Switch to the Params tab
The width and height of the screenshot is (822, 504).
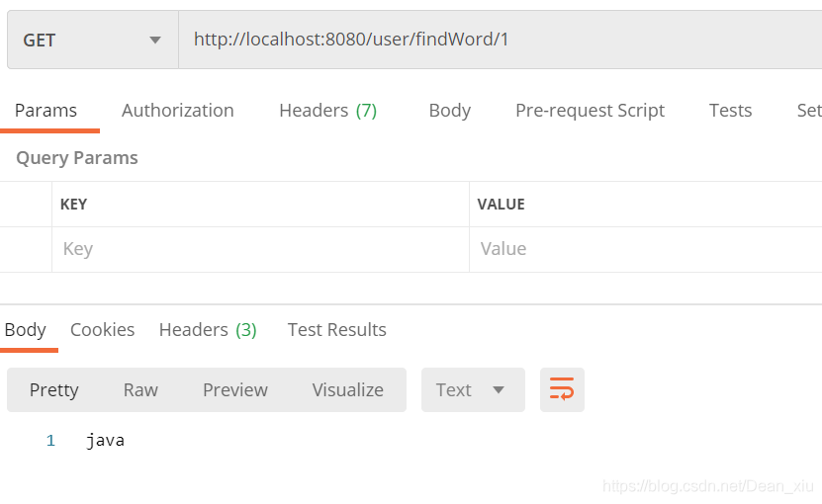[46, 111]
